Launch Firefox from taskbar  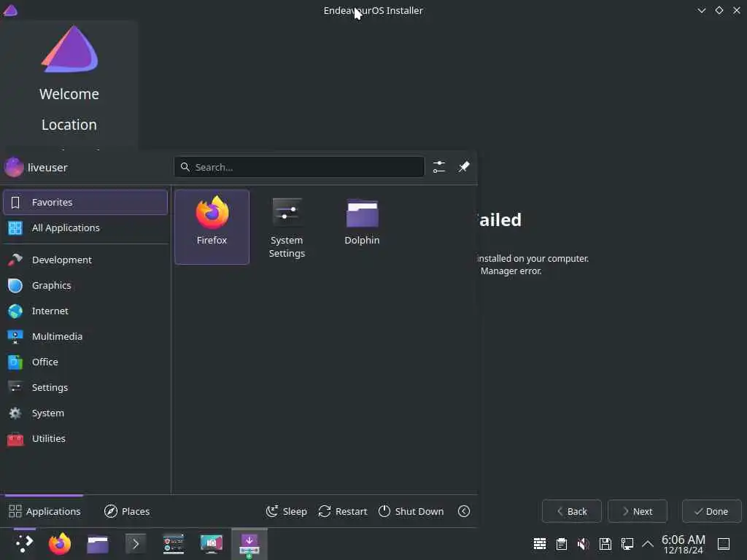[60, 544]
